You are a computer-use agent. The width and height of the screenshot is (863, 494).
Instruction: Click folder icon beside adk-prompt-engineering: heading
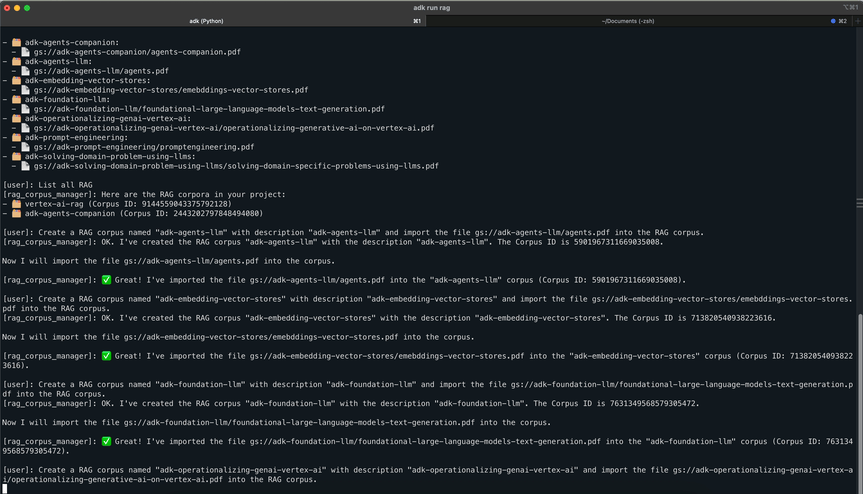(17, 138)
